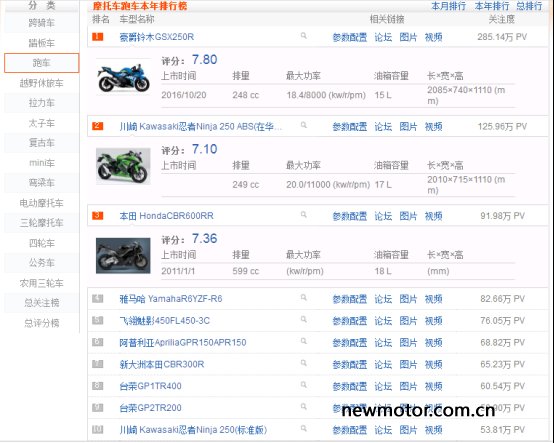The image size is (554, 443).
Task: Open 川崎 Kawasaki忍者Ninja 250 ABS link
Action: point(200,126)
